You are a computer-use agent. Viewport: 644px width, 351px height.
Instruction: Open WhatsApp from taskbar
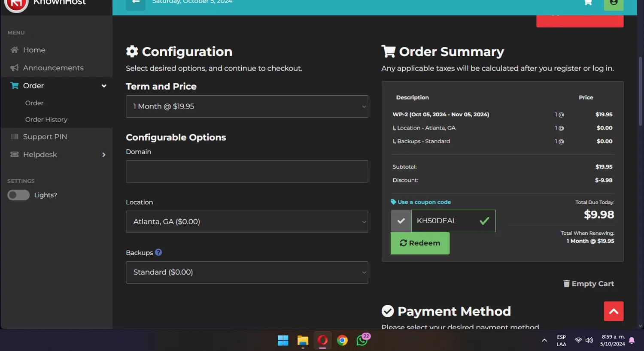tap(362, 341)
